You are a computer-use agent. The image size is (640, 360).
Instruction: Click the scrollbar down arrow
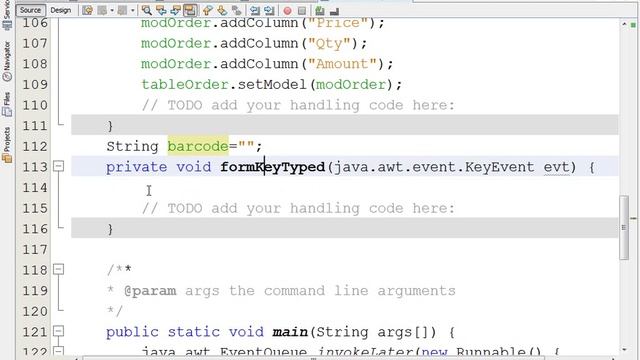tap(624, 350)
